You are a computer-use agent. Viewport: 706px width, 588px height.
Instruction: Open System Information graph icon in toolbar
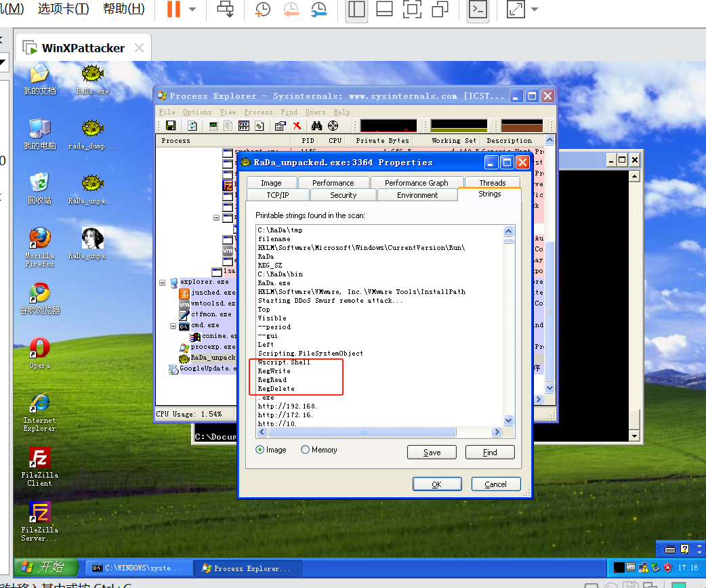coord(213,126)
